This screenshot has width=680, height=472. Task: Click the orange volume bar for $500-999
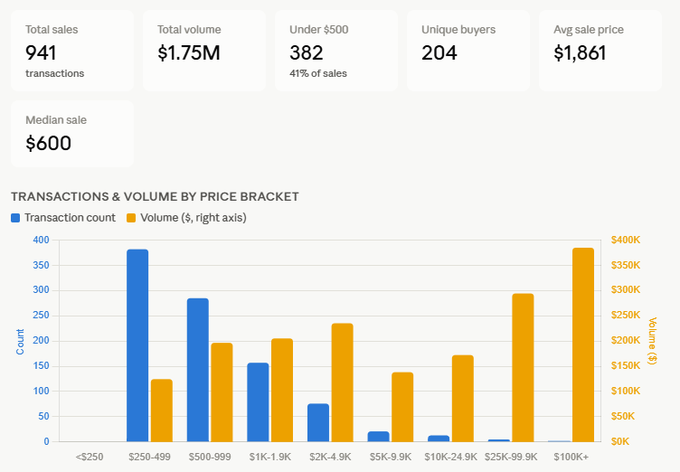point(222,392)
